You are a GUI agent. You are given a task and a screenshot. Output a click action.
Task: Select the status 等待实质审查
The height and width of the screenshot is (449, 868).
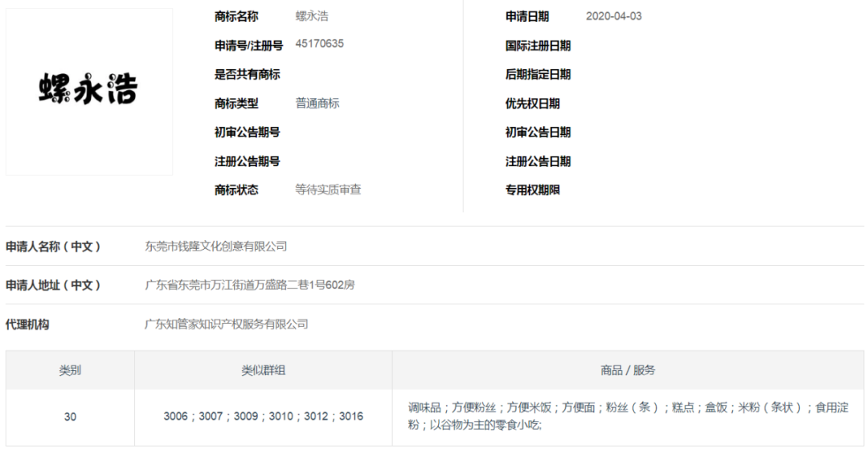[328, 190]
